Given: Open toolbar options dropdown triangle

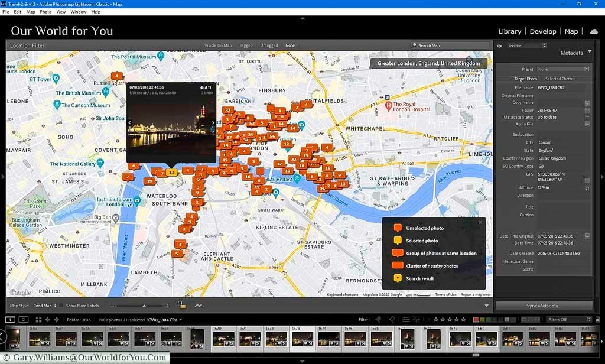Looking at the screenshot, I should [x=487, y=305].
